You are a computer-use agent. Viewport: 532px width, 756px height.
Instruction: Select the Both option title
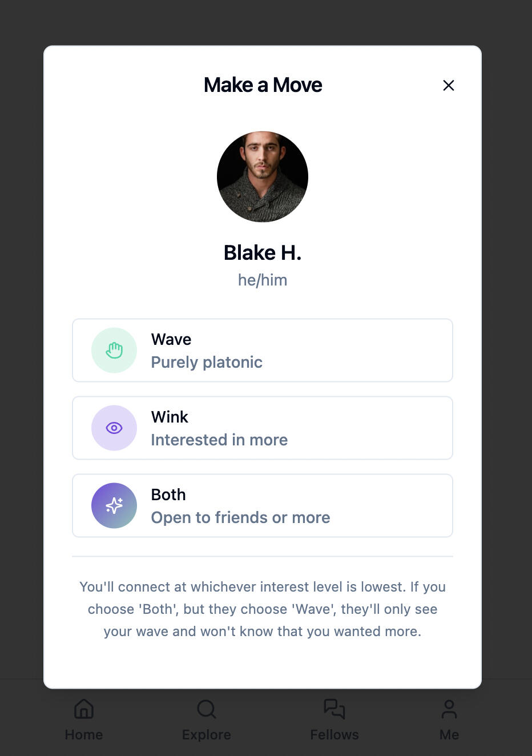168,494
